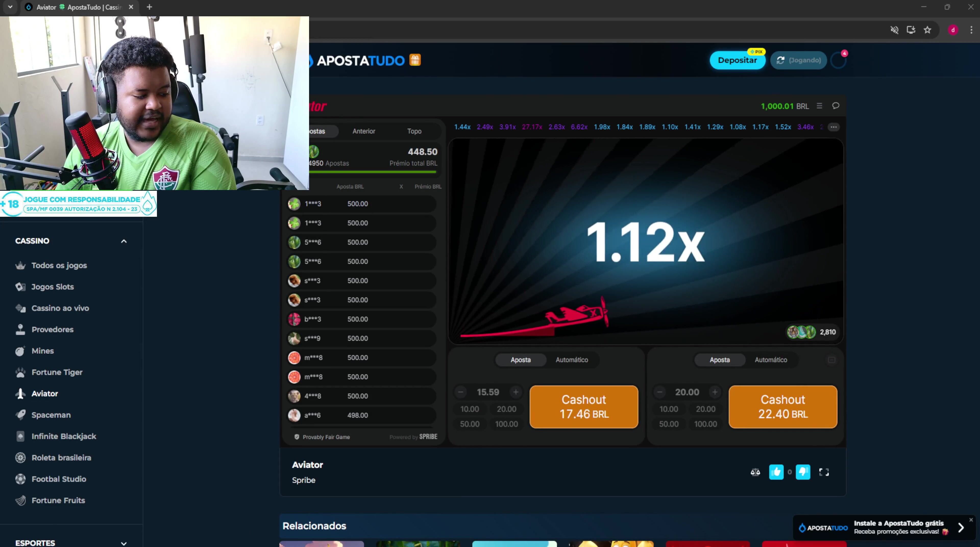The image size is (980, 547).
Task: Decrease the 15.59 bet amount
Action: [461, 392]
